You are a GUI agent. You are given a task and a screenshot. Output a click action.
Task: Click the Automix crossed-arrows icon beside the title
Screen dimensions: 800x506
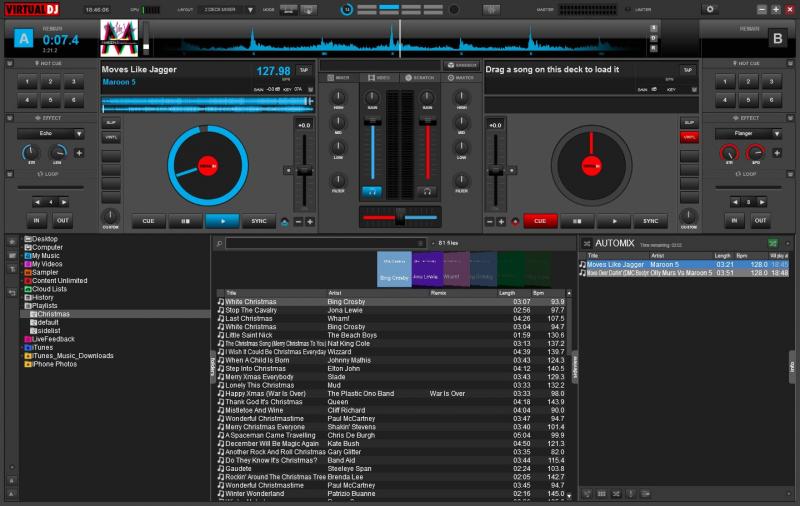click(587, 244)
